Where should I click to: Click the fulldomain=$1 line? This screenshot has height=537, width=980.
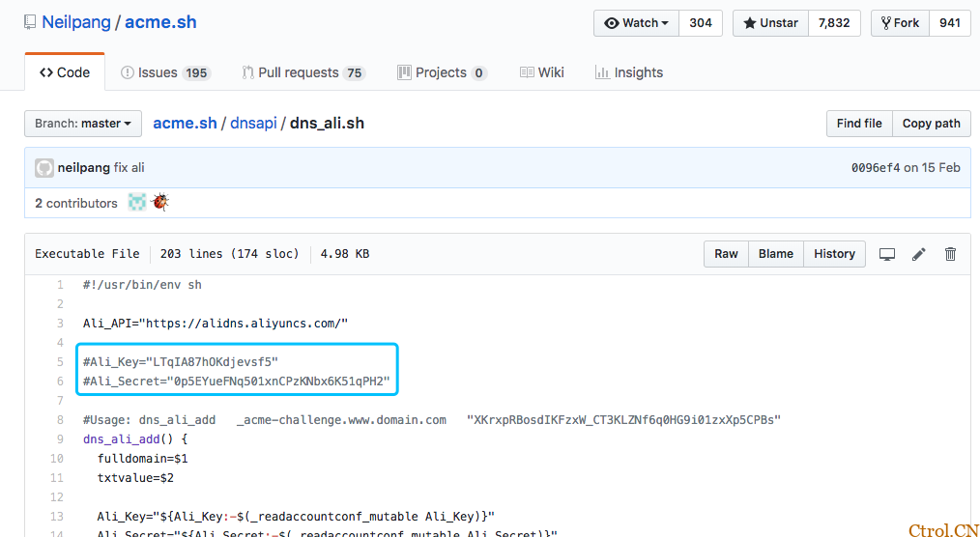(142, 459)
